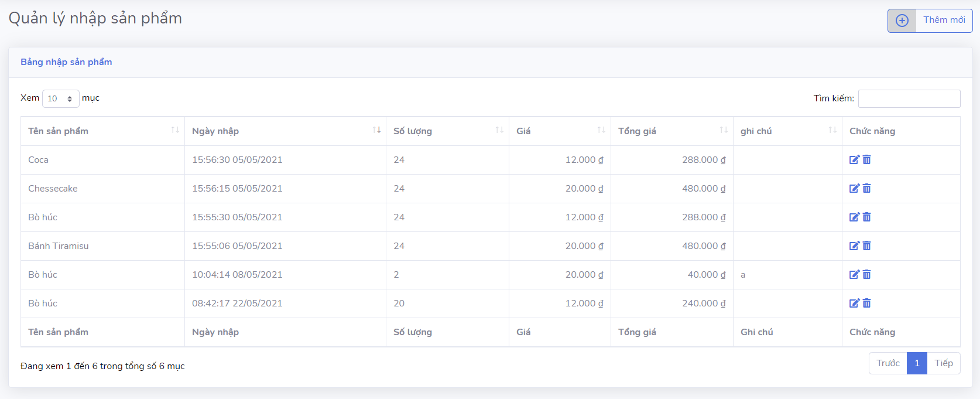This screenshot has height=399, width=980.
Task: Click the plus icon beside Thêm mới
Action: [x=902, y=21]
